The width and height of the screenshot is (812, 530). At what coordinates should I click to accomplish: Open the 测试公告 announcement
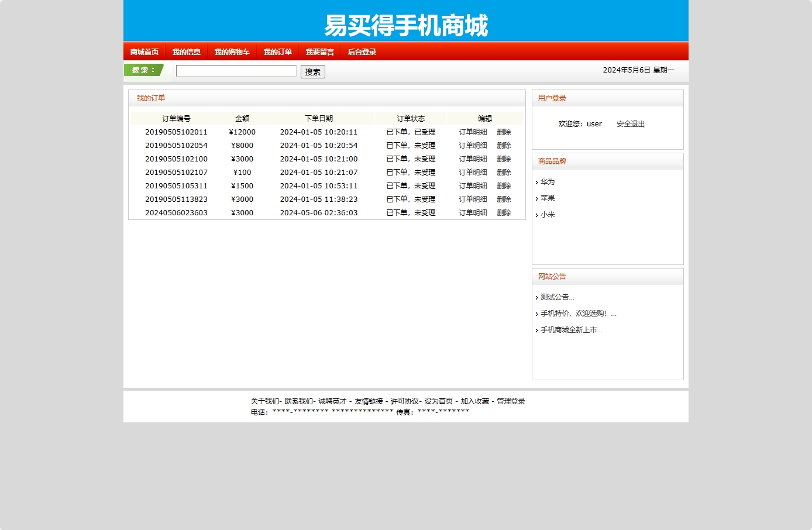tap(557, 297)
